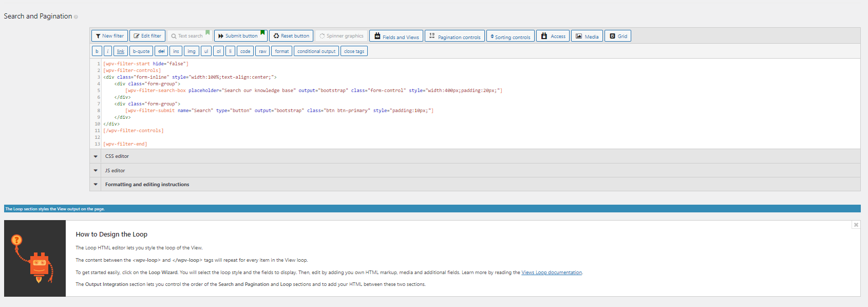
Task: Click the wpv-filter-start code line
Action: pos(146,64)
